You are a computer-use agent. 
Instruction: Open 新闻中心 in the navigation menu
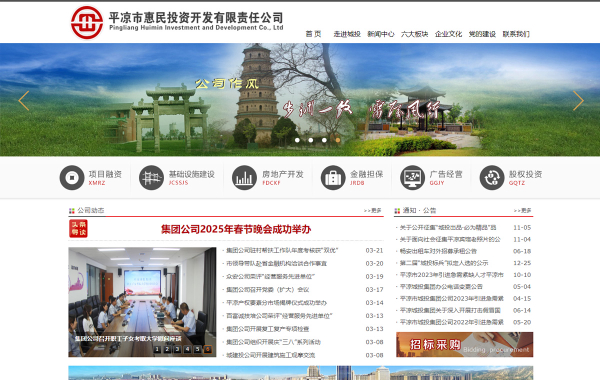[x=381, y=34]
